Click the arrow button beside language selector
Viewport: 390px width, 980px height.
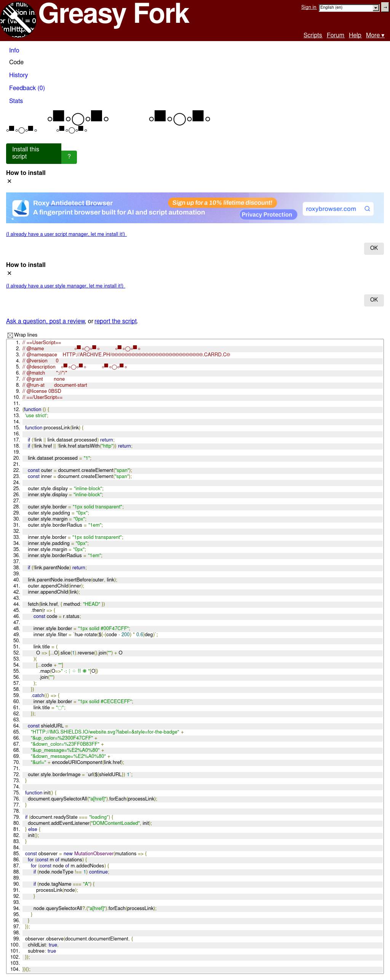(x=385, y=8)
